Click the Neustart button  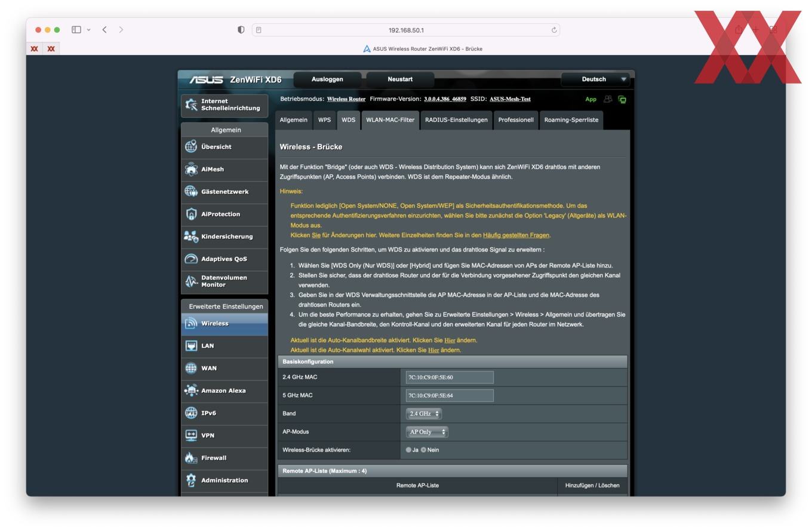400,79
